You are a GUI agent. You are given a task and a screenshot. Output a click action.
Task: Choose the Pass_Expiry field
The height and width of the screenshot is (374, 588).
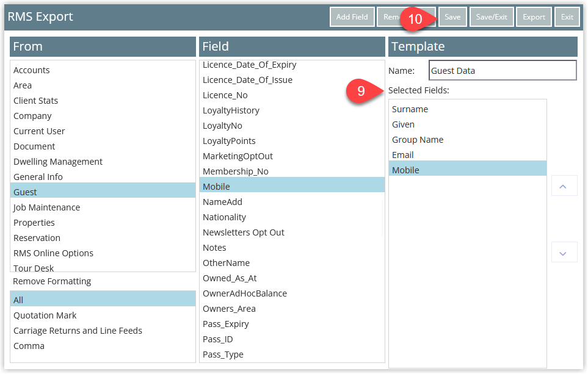pyautogui.click(x=292, y=324)
